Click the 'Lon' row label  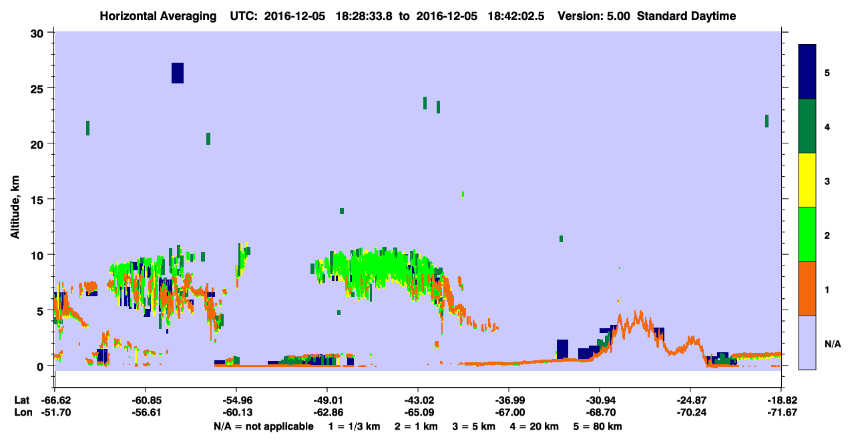22,412
